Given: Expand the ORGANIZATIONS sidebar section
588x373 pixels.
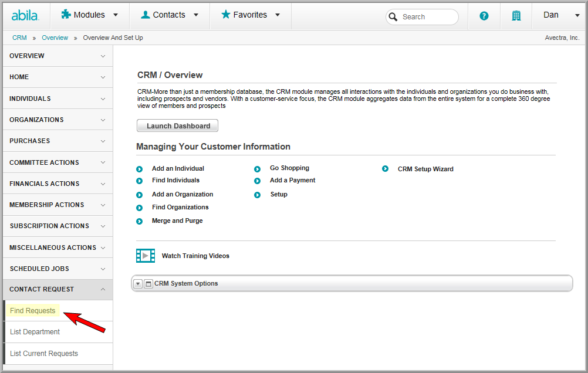Looking at the screenshot, I should coord(58,120).
